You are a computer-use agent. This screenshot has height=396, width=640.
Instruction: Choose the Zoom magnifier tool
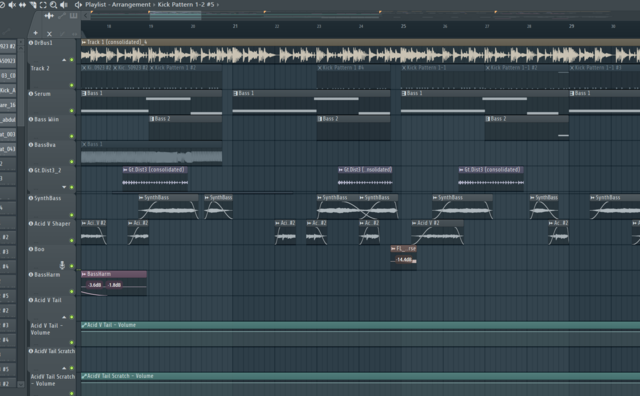click(53, 5)
